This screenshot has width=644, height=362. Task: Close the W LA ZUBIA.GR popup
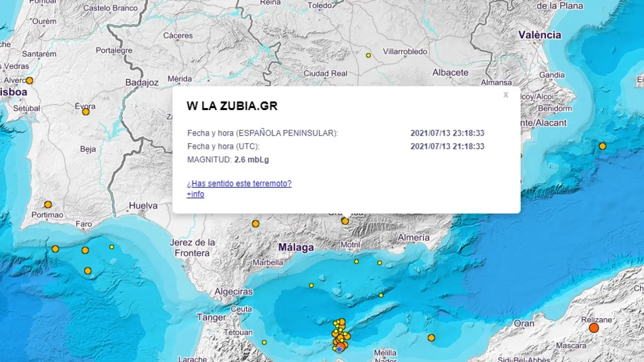point(506,95)
